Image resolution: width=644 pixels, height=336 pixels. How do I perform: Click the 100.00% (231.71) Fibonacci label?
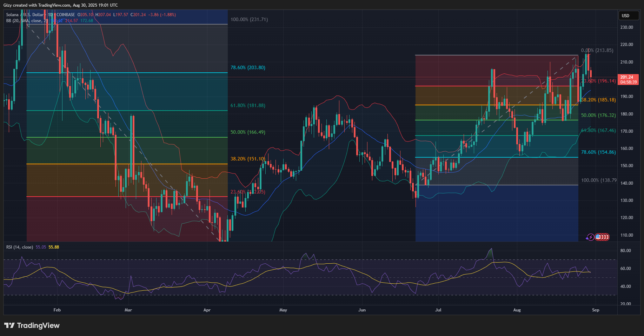(249, 19)
